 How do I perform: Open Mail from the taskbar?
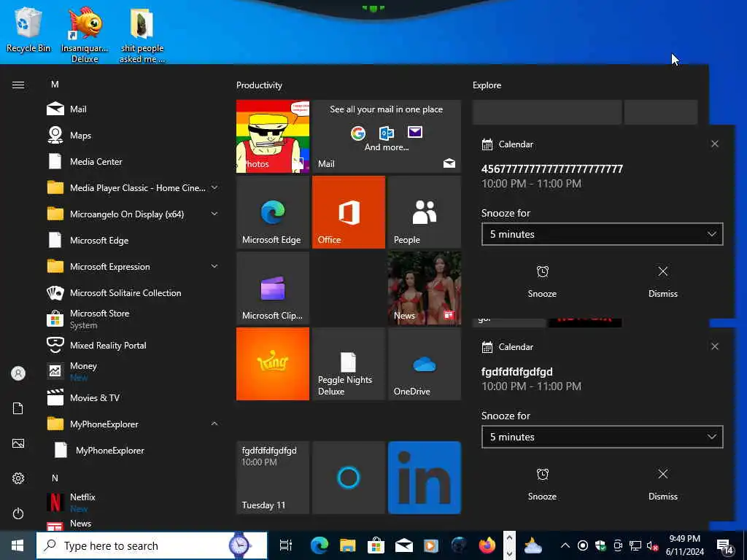[404, 545]
